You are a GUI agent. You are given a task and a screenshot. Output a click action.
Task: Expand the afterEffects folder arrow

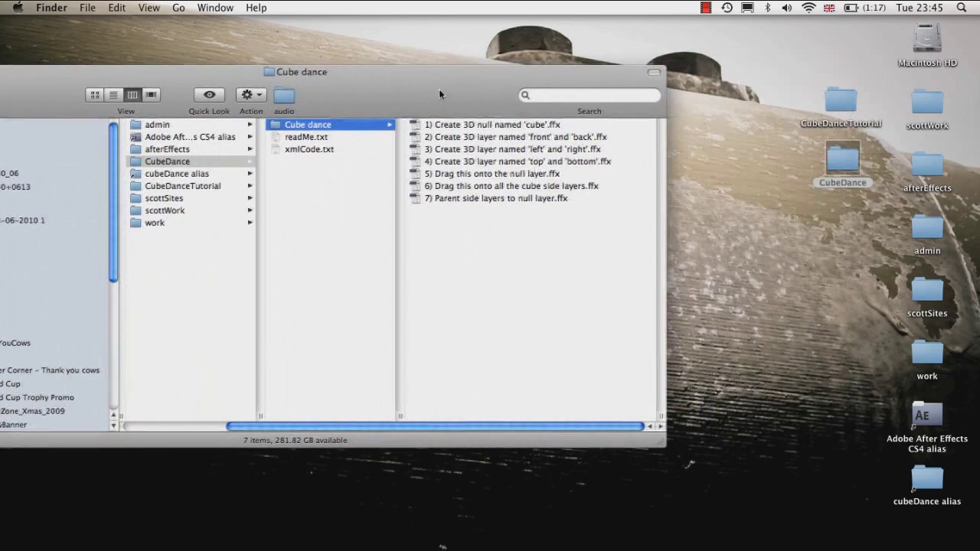250,149
